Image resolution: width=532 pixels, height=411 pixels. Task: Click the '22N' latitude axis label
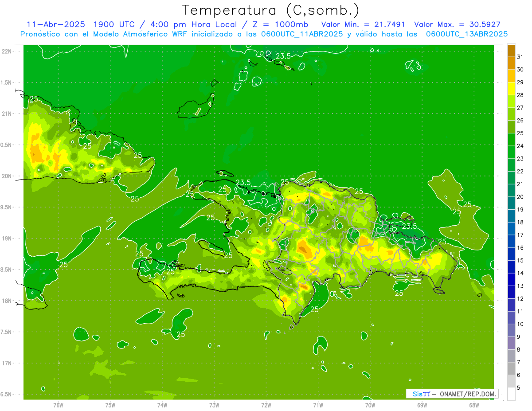6,51
